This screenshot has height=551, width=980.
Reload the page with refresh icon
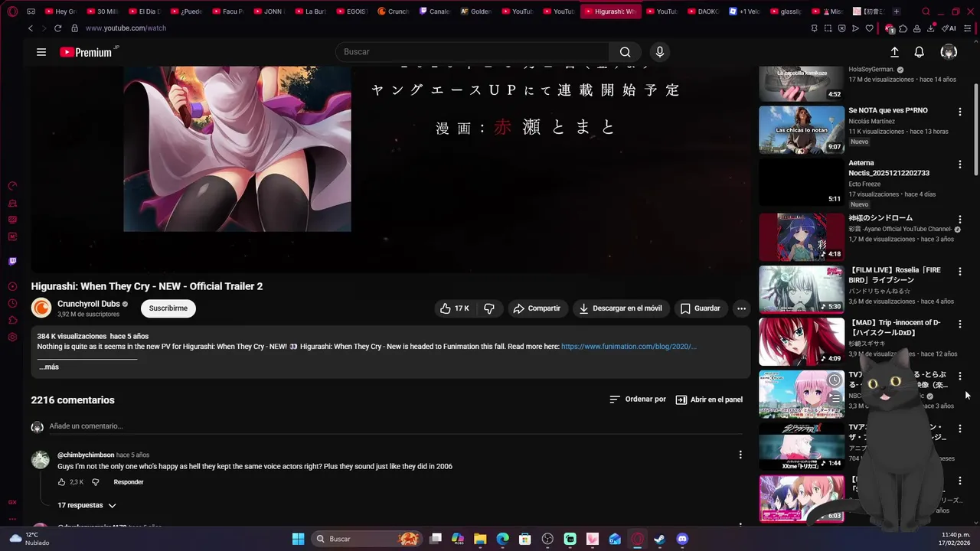point(57,28)
